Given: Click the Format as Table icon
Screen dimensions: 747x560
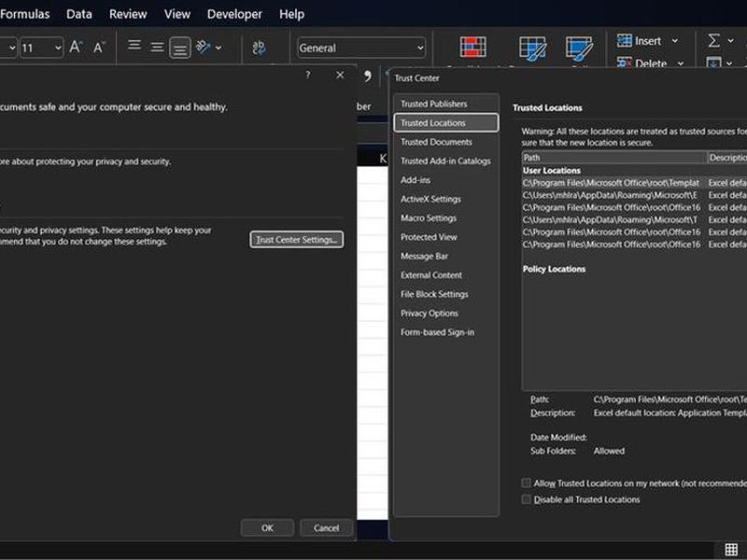Looking at the screenshot, I should click(532, 49).
